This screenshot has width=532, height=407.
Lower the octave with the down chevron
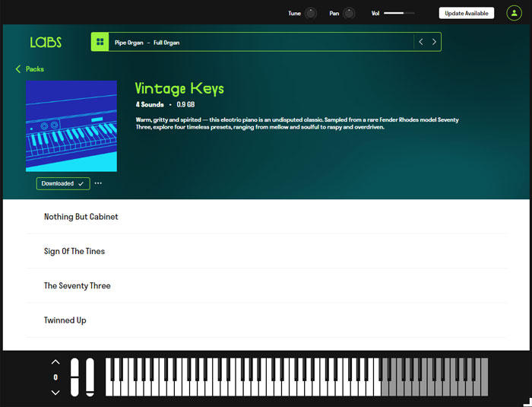pos(55,393)
